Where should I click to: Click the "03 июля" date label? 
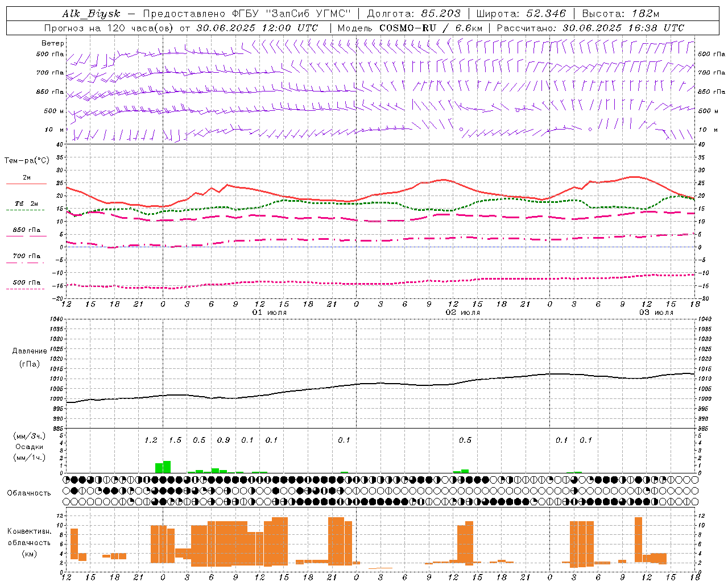pyautogui.click(x=656, y=313)
